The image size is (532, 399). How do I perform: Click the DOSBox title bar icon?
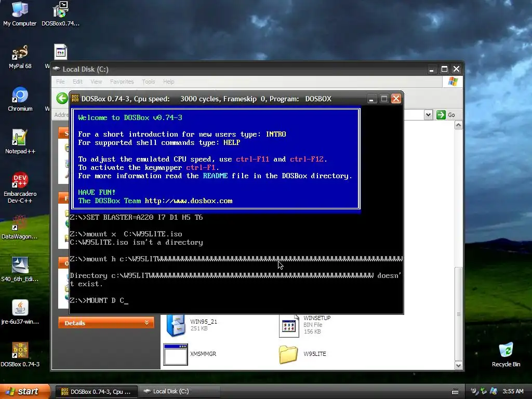pos(75,99)
